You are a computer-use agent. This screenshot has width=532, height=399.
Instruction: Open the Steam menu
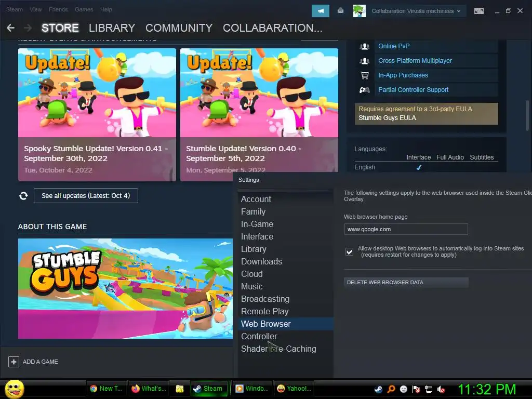(x=14, y=9)
